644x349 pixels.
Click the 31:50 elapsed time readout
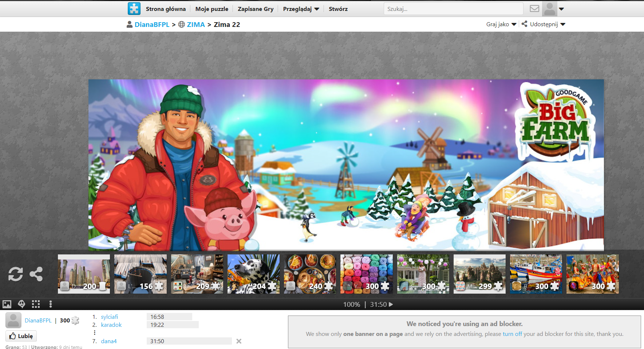point(378,304)
